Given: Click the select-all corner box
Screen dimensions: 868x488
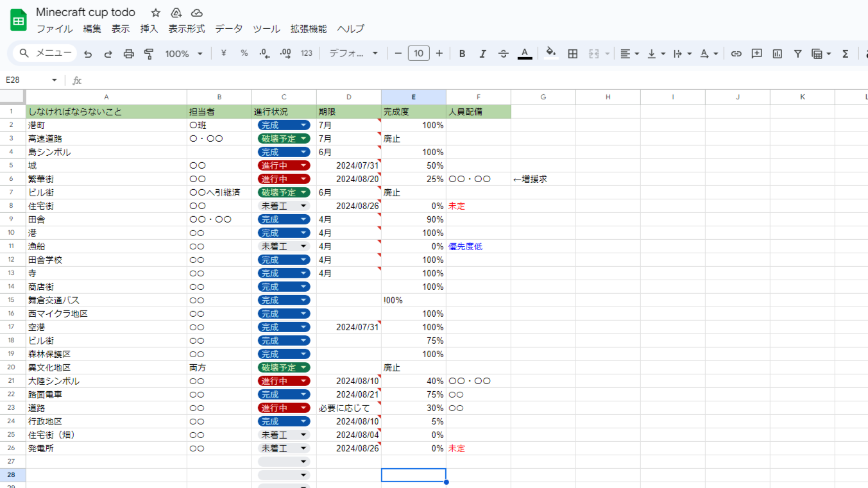Looking at the screenshot, I should tap(13, 97).
